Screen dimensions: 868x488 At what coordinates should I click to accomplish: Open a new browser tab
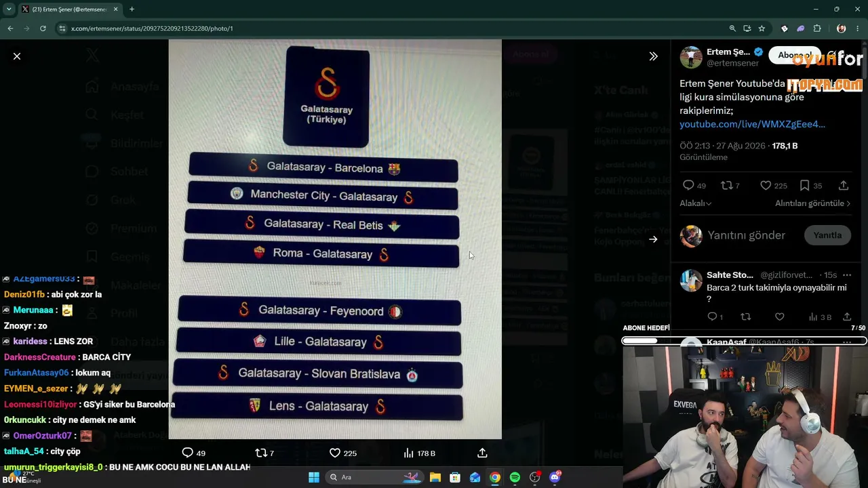(132, 9)
